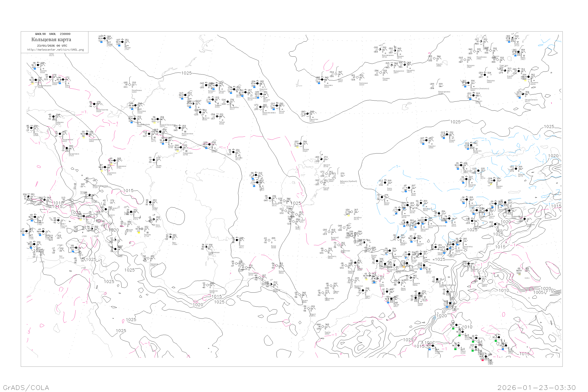Click the Карабутак station plot symbol
588x392 pixels.
[x=307, y=114]
